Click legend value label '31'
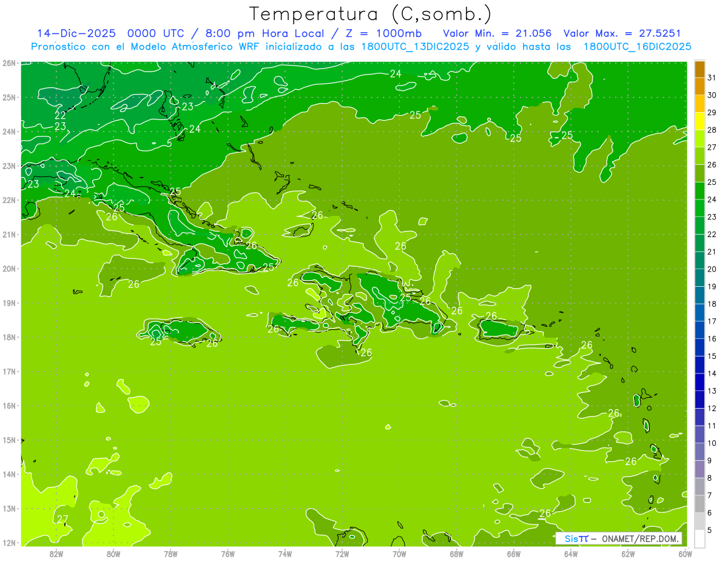This screenshot has width=728, height=562. (712, 78)
